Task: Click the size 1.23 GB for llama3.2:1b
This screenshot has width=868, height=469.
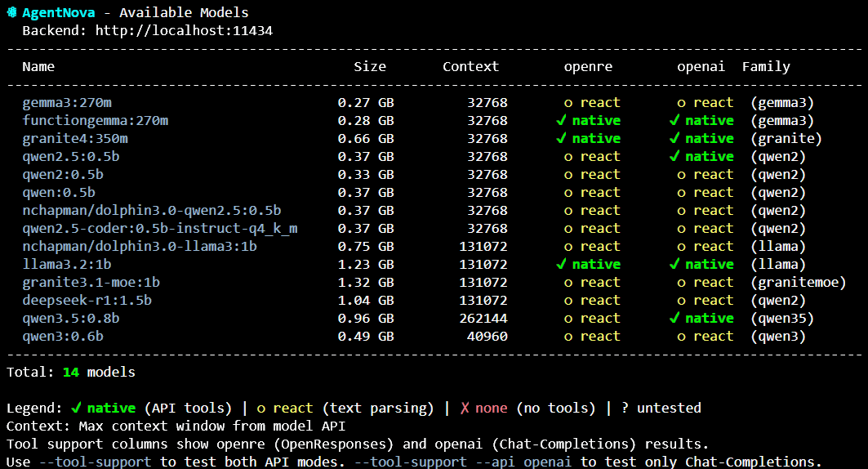Action: (x=366, y=264)
